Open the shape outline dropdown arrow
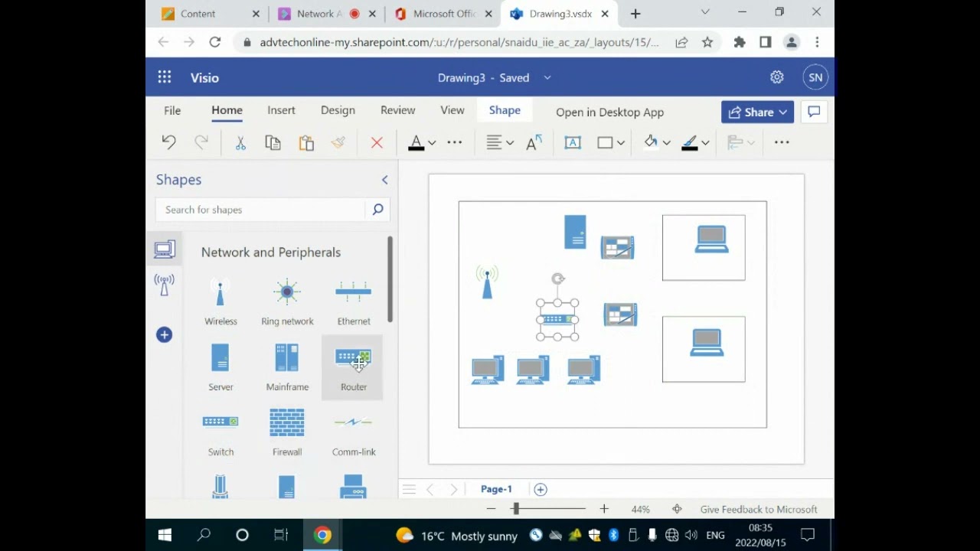 (x=705, y=143)
